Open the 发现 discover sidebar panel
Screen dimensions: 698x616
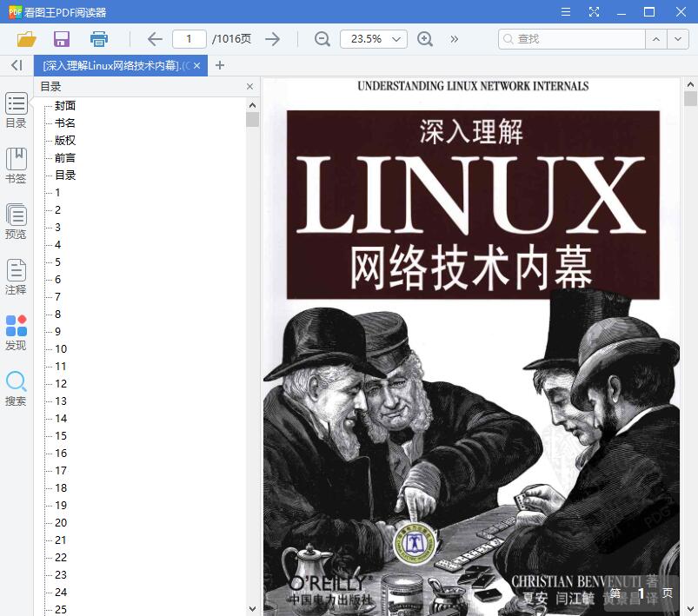[x=16, y=333]
